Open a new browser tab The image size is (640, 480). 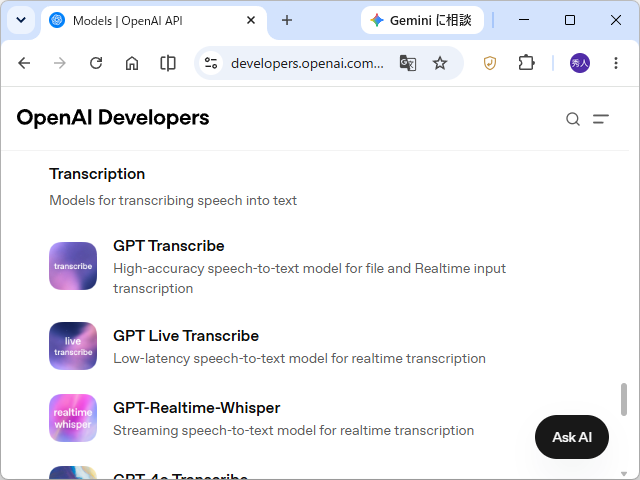click(x=287, y=20)
